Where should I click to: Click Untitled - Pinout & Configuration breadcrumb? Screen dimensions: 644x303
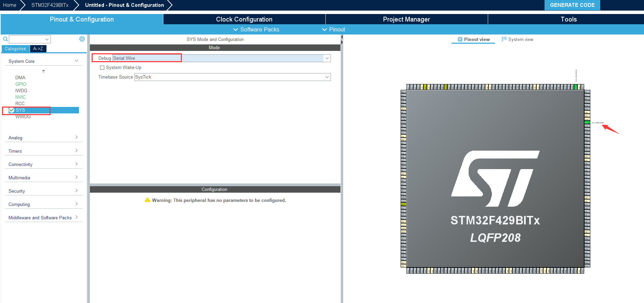pyautogui.click(x=124, y=5)
